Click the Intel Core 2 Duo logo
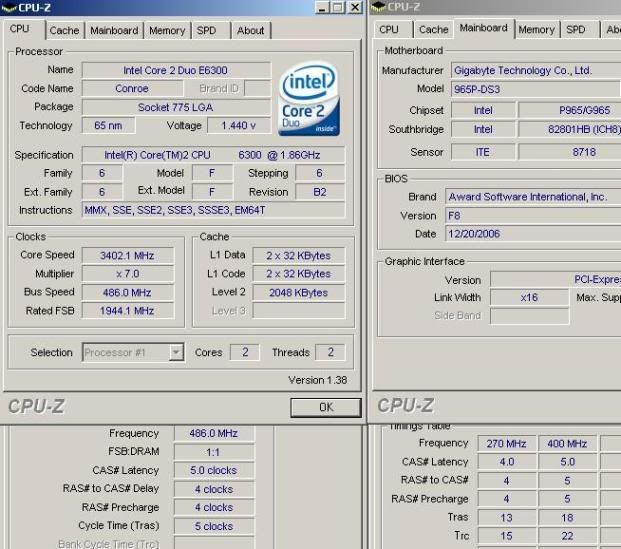 coord(309,98)
